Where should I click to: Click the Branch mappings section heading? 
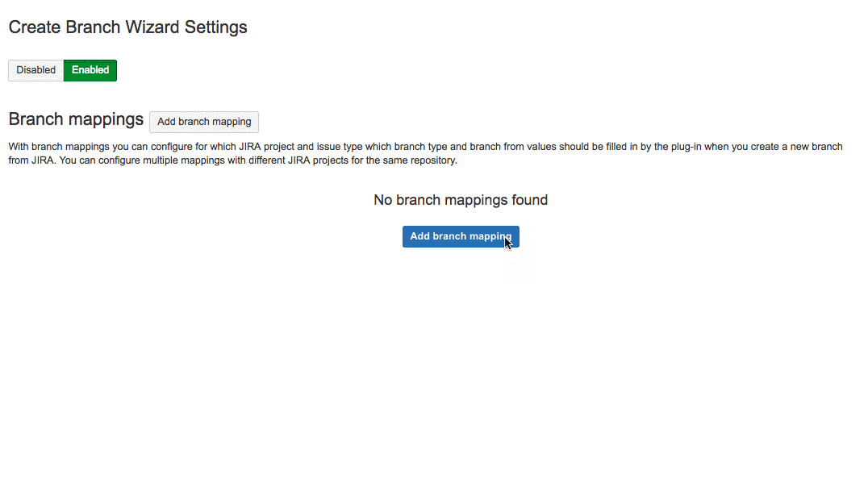coord(76,119)
